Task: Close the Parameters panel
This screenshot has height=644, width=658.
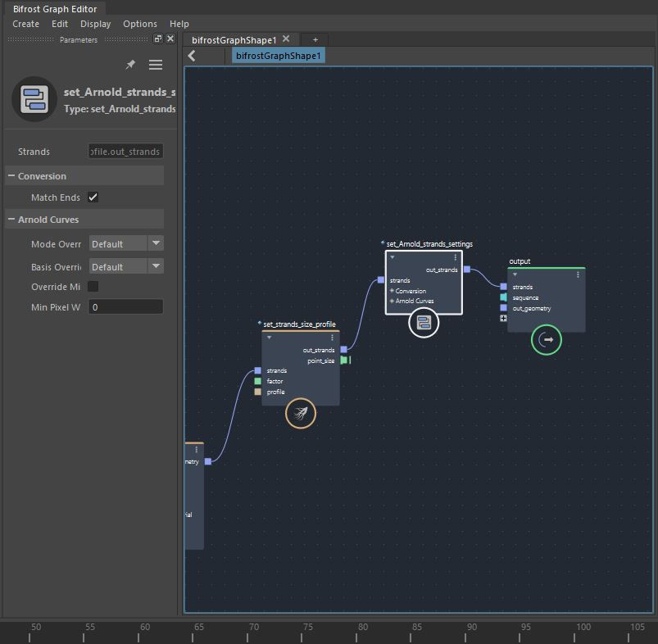Action: (x=170, y=39)
